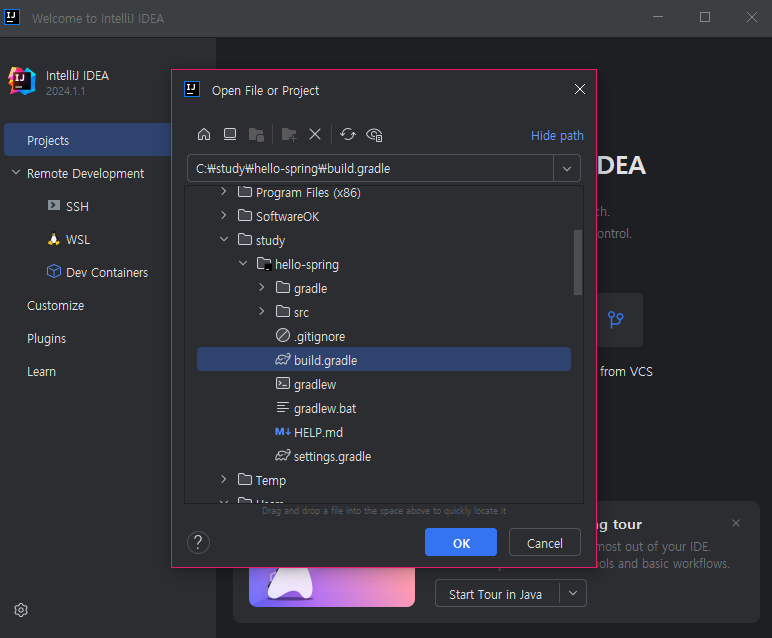Viewport: 772px width, 638px height.
Task: Open settings gear in Welcome window
Action: pyautogui.click(x=21, y=610)
